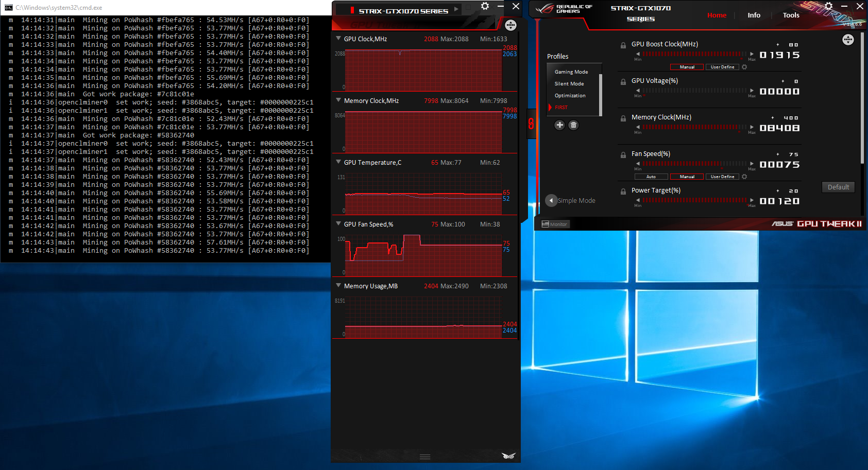Click the red chain link icon between windows
The image size is (868, 470).
pos(531,124)
